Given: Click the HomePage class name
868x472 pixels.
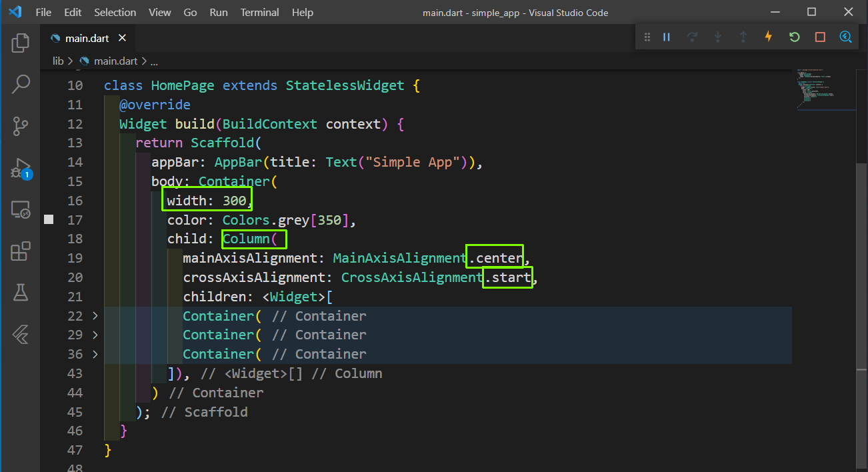Looking at the screenshot, I should (x=183, y=85).
